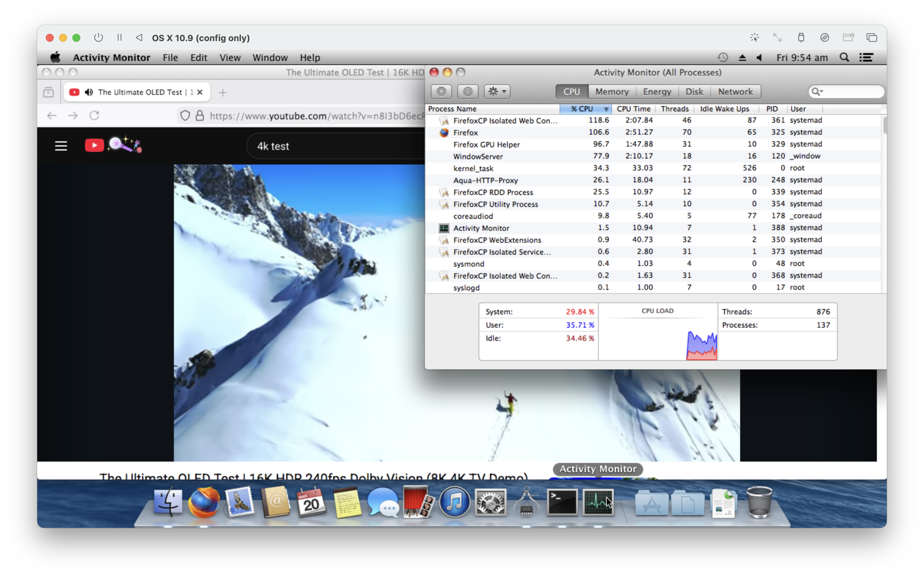Screen dimensions: 924x577
Task: Open Terminal from the Dock
Action: point(562,503)
